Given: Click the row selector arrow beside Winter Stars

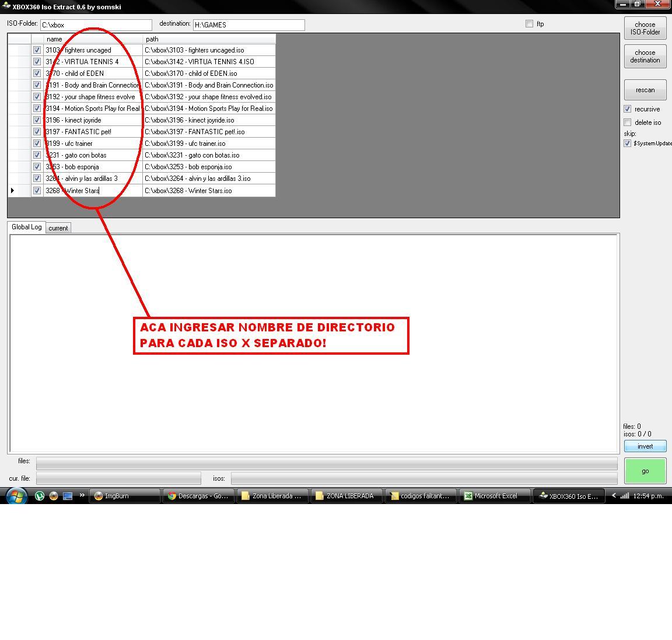Looking at the screenshot, I should click(13, 190).
